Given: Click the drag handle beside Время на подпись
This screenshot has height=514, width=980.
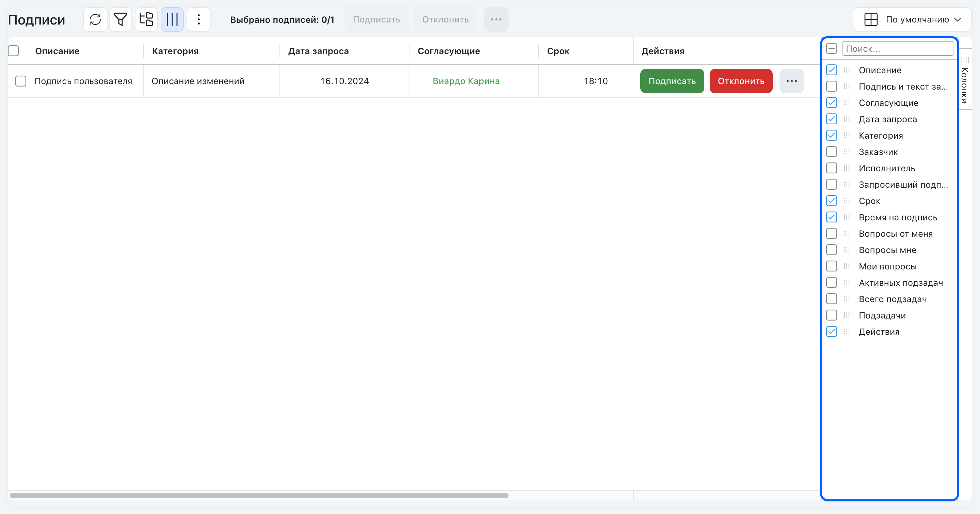Looking at the screenshot, I should [848, 217].
